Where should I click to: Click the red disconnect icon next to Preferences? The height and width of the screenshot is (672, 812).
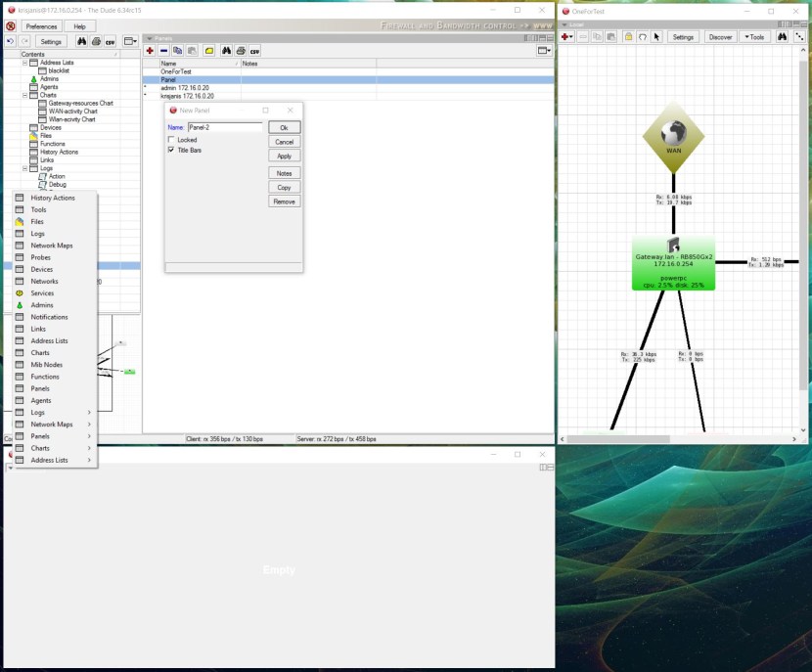coord(11,26)
